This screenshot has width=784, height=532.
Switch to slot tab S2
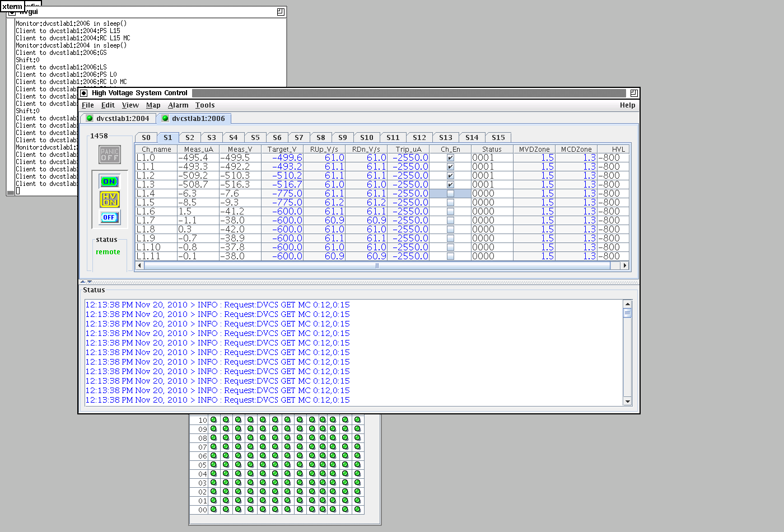[190, 138]
